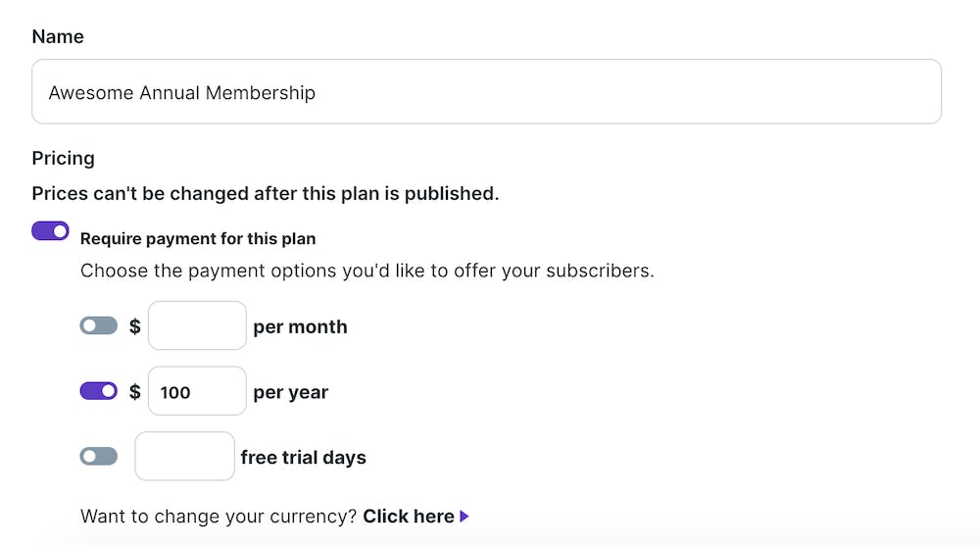This screenshot has height=545, width=980.
Task: Click the Require payment for this plan label
Action: (198, 239)
